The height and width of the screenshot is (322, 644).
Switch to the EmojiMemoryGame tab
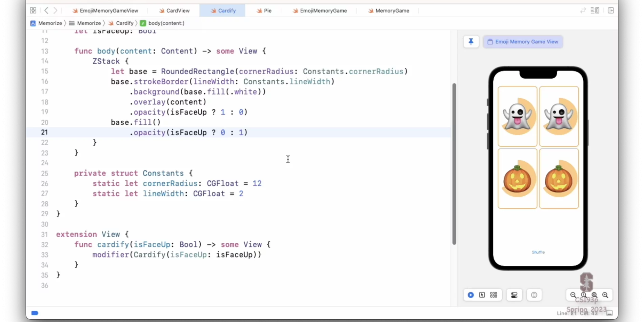320,11
